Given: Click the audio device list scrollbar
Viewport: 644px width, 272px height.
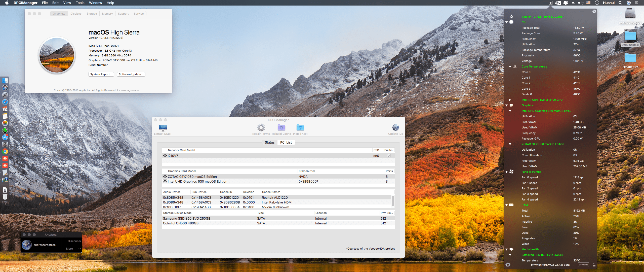Looking at the screenshot, I should 393,201.
